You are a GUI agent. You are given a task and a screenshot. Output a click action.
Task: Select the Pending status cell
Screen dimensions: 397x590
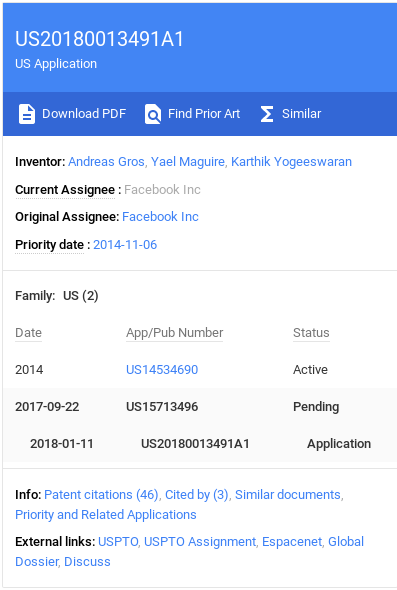click(x=316, y=407)
